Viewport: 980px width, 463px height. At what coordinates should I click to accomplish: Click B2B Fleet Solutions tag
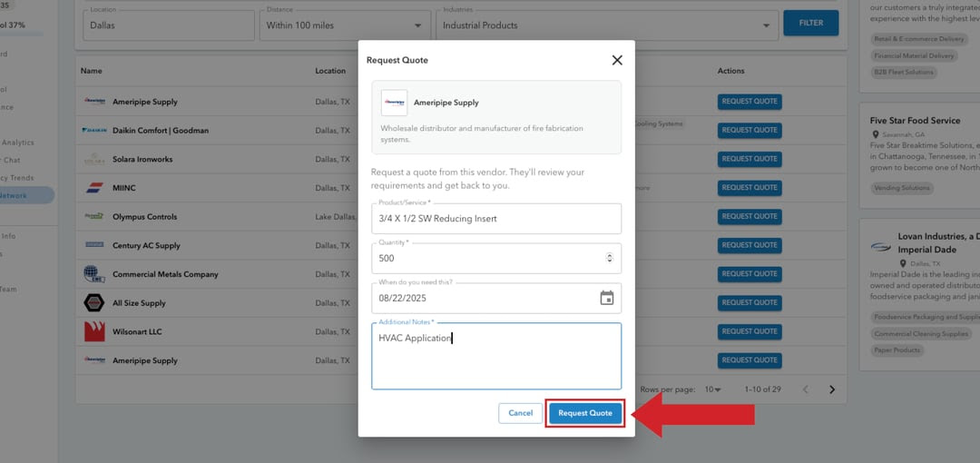coord(903,72)
